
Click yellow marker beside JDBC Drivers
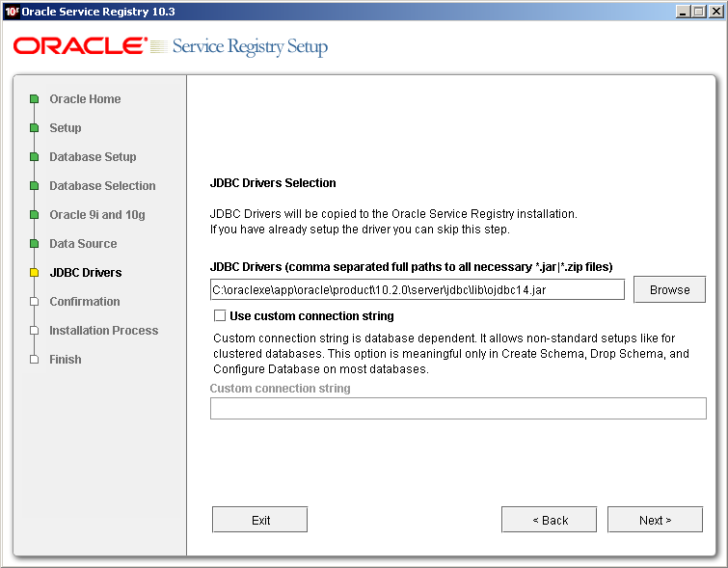(x=34, y=273)
